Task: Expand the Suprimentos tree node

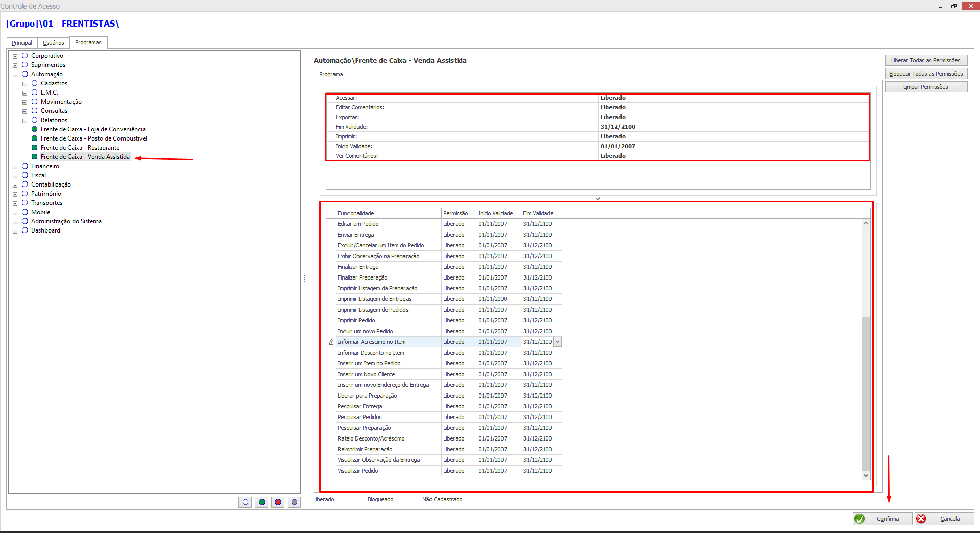Action: tap(15, 65)
